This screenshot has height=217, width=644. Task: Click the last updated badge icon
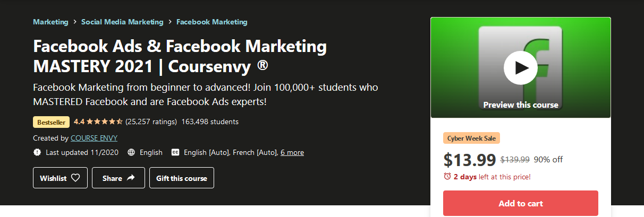[x=37, y=152]
